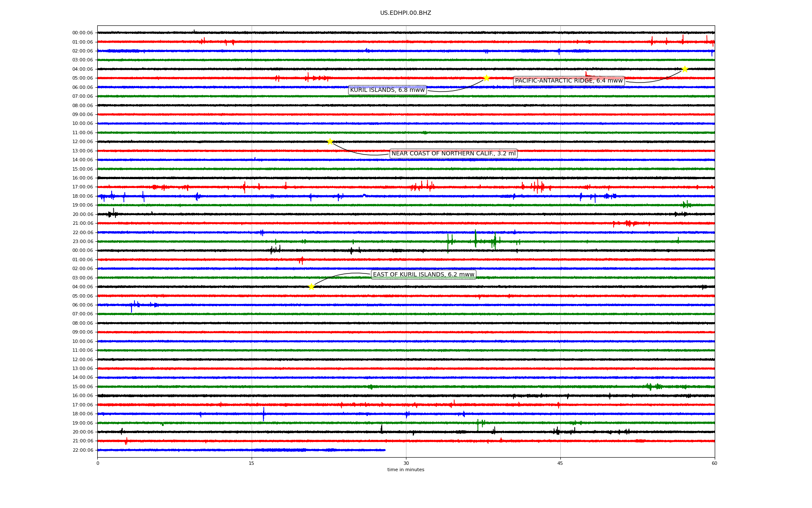Click the '23:00:06' row time label

pos(82,242)
